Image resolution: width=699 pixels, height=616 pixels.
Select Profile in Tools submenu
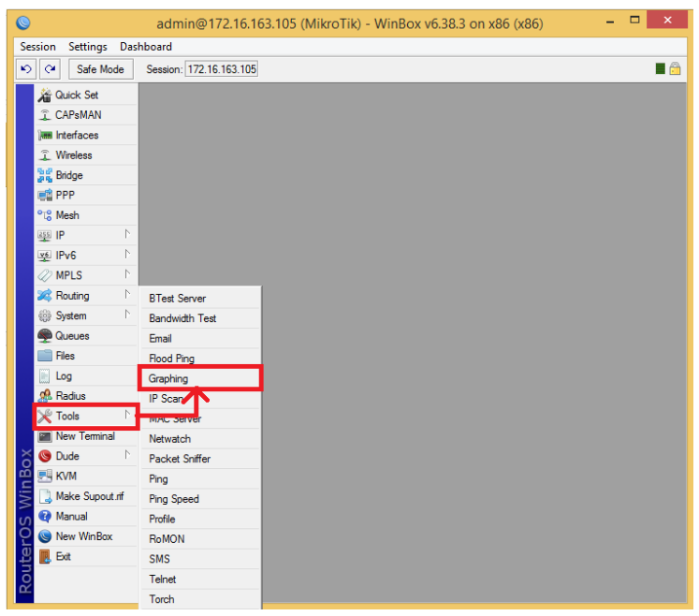tap(200, 520)
